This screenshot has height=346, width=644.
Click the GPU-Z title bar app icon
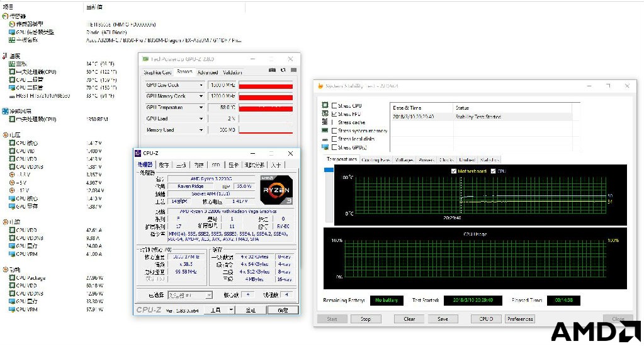(x=145, y=59)
